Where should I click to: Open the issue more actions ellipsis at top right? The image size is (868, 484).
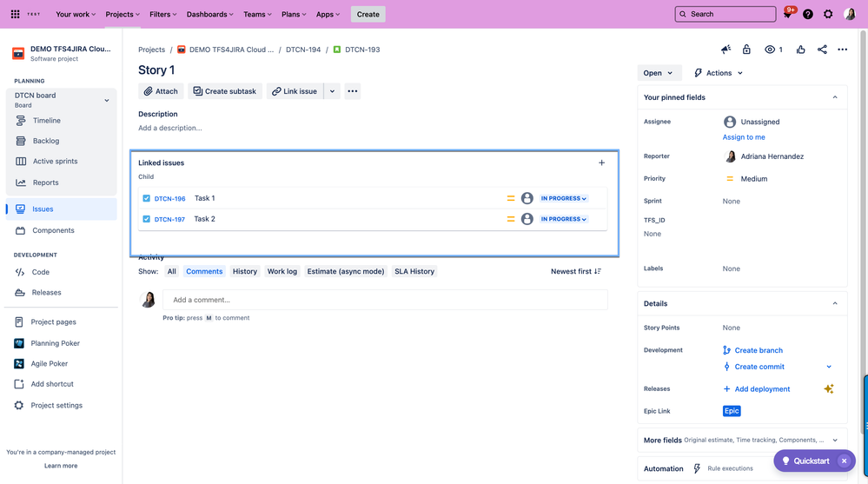[x=842, y=50]
